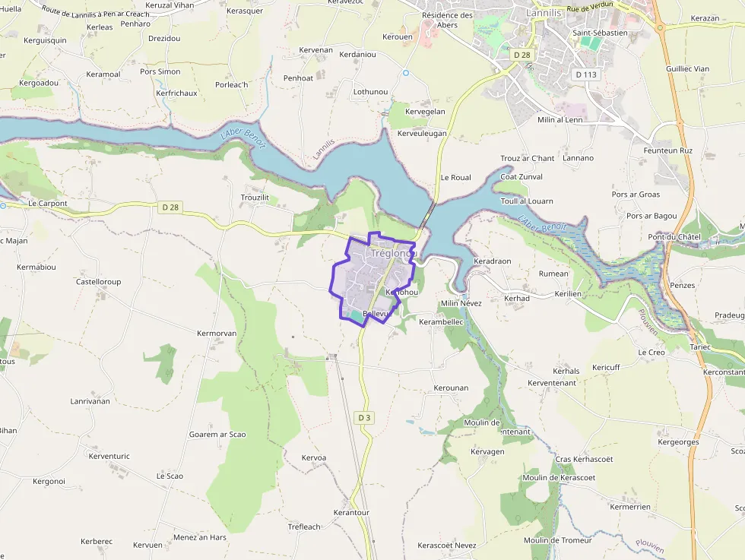Click the Le Roual label by bridge
The image size is (745, 560).
pos(455,177)
